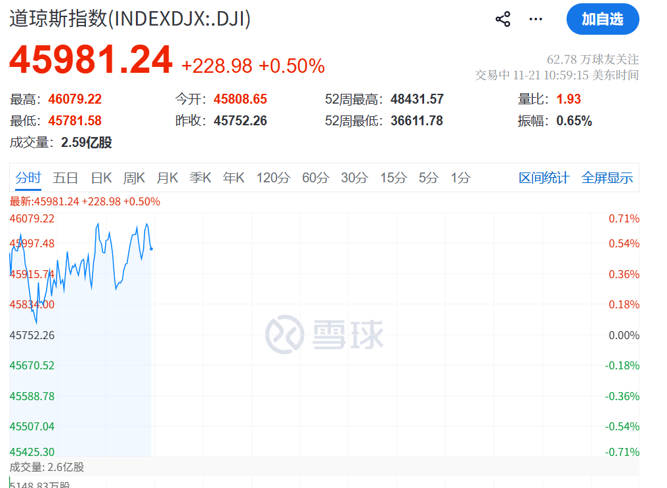This screenshot has width=667, height=488.
Task: Select the 周K chart tab
Action: click(134, 178)
